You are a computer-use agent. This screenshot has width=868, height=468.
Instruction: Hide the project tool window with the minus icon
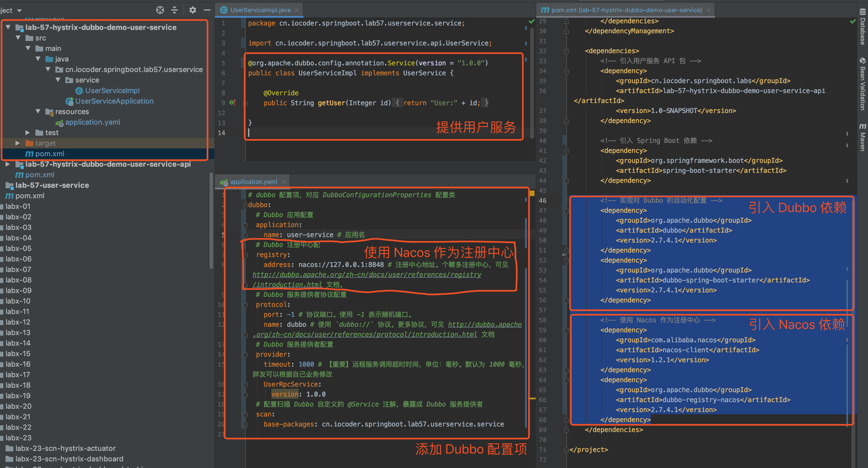pos(207,10)
